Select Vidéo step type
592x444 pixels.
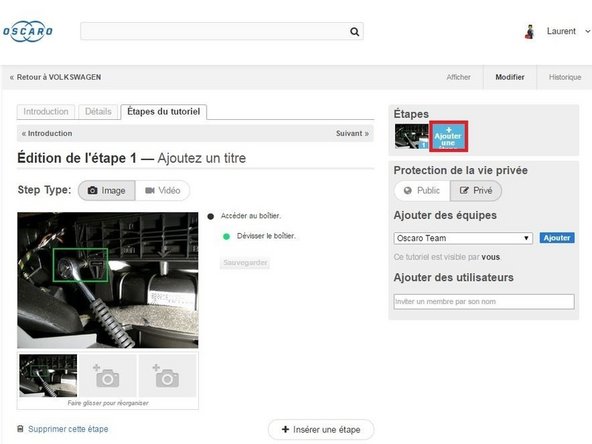coord(162,191)
